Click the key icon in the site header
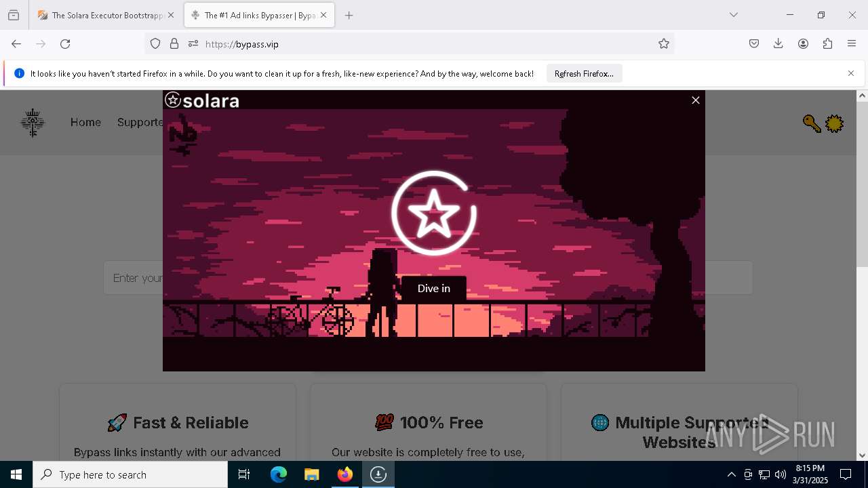 coord(812,123)
